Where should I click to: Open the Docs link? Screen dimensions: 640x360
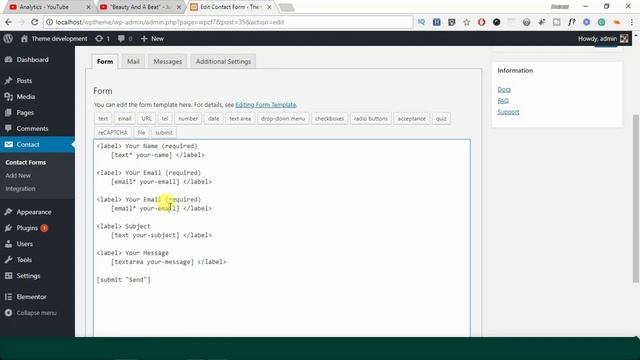coord(504,89)
